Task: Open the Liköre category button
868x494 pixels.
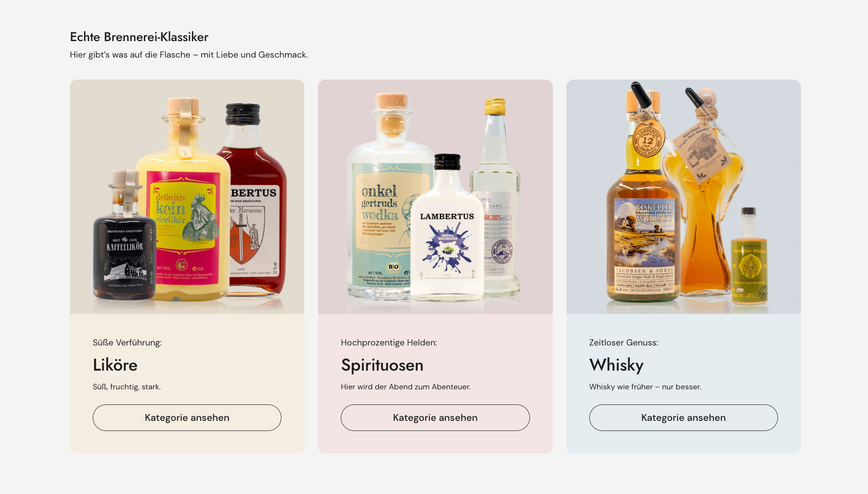Action: tap(187, 418)
